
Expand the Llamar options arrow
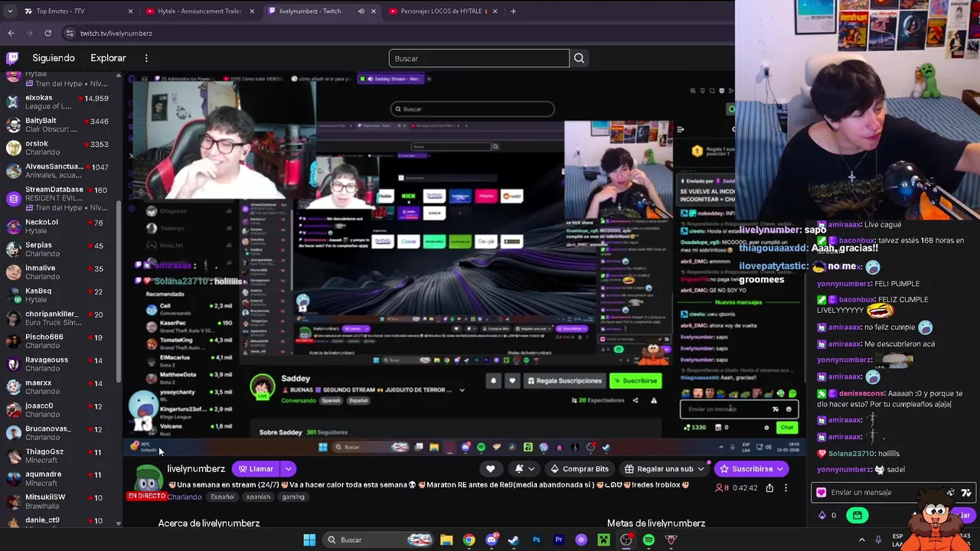(x=288, y=469)
